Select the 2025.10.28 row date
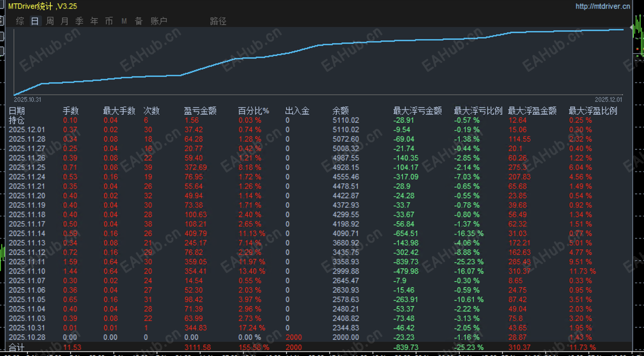This screenshot has width=644, height=356. (27, 337)
